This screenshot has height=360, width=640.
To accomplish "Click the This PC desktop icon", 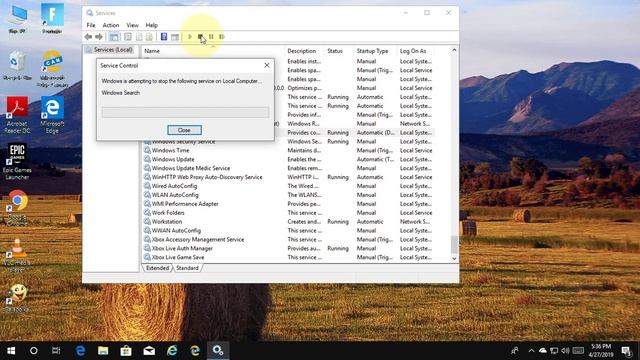I will tap(17, 20).
